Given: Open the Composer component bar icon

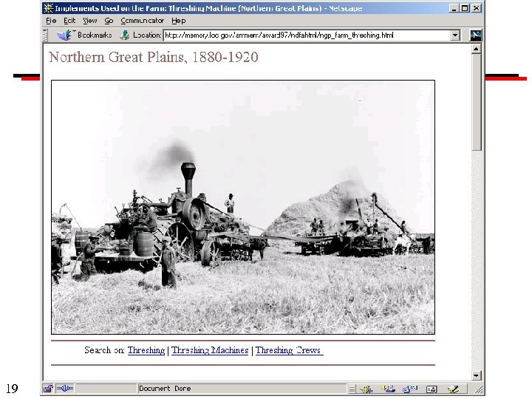Looking at the screenshot, I should click(453, 389).
